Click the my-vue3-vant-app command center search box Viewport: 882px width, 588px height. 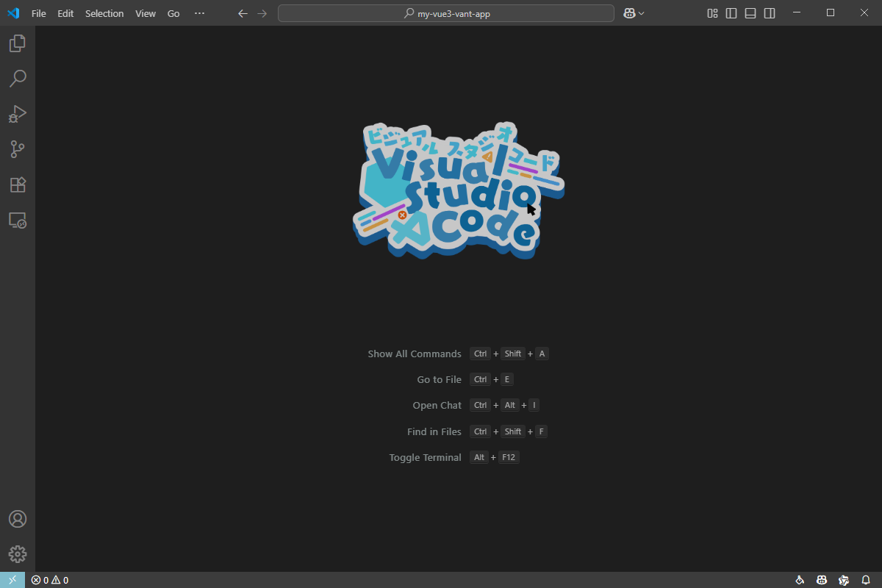446,13
